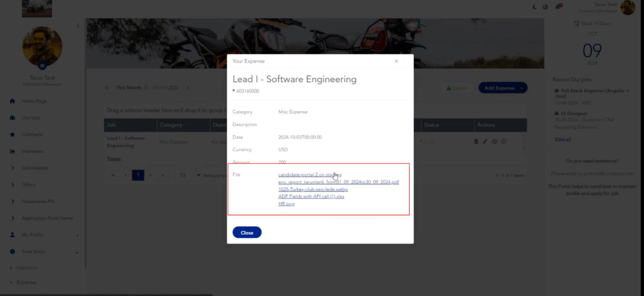Open the Contracts menu item
Viewport: 644px width, 296px height.
pyautogui.click(x=32, y=134)
